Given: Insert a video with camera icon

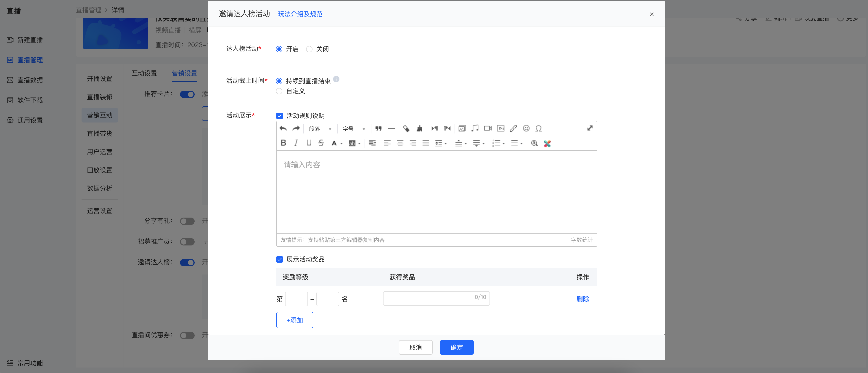Looking at the screenshot, I should 488,128.
